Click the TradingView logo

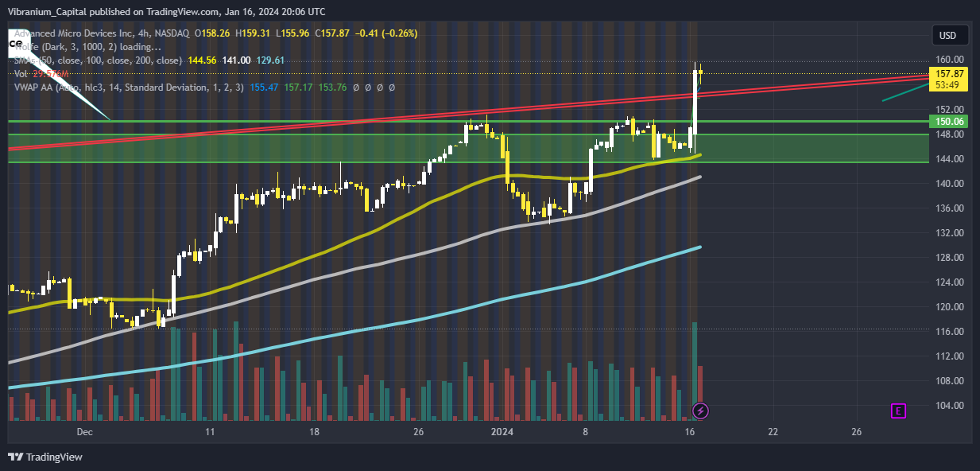pos(45,457)
